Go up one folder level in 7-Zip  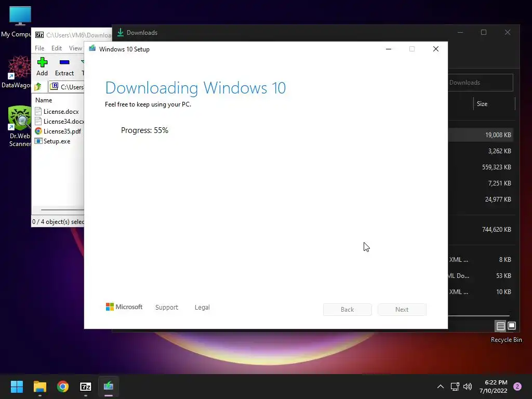[x=37, y=87]
